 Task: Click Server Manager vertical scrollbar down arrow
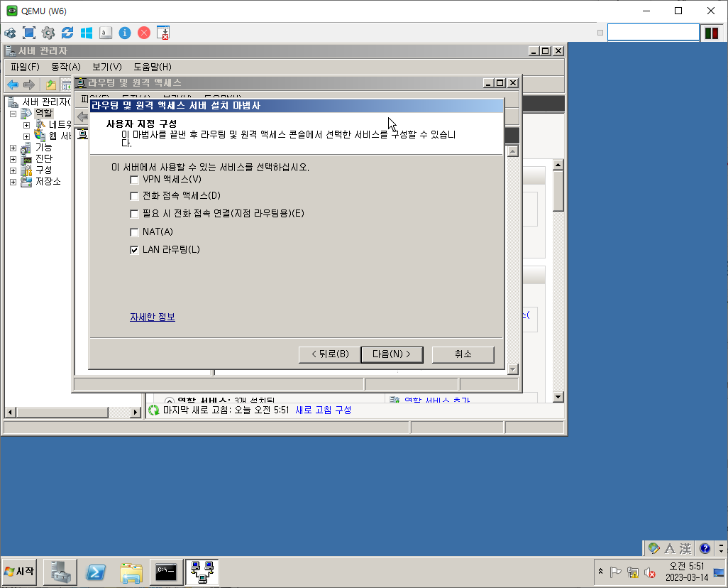pos(558,397)
